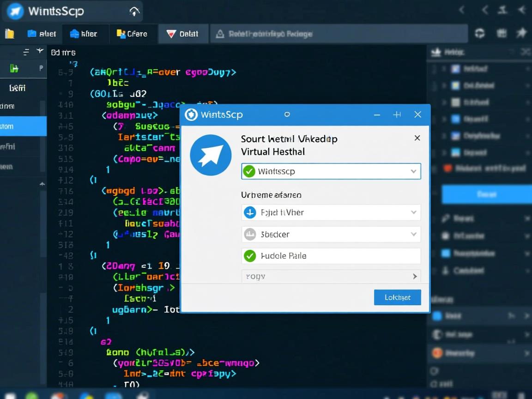Click the upload cloud icon in title bar

click(134, 12)
